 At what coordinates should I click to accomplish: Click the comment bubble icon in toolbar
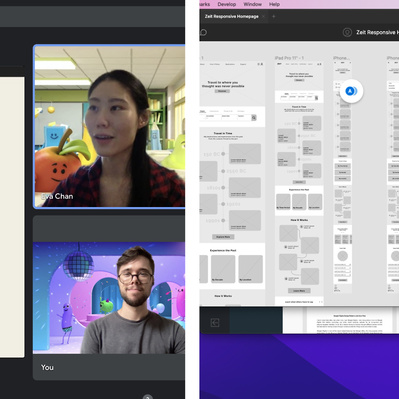(x=203, y=32)
